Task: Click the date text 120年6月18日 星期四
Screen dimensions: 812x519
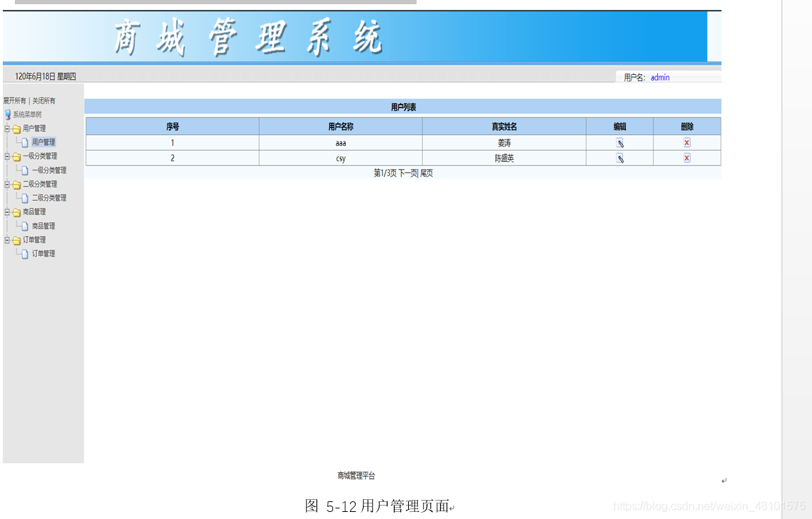Action: pos(45,76)
